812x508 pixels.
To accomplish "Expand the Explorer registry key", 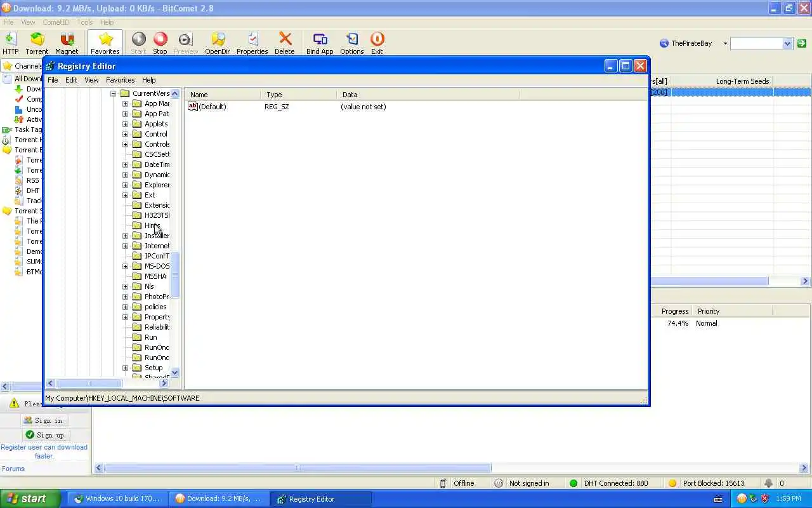I will point(125,185).
